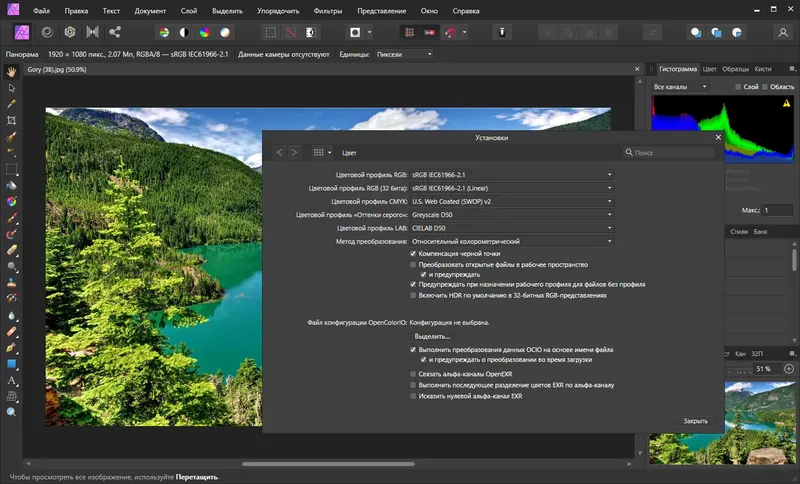
Task: Apply Auto Levels from toolbar
Action: point(164,33)
